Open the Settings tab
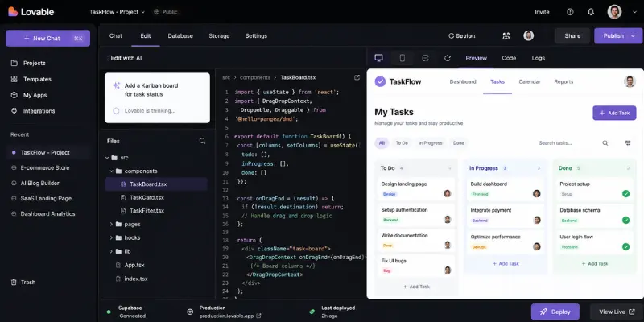 point(256,35)
